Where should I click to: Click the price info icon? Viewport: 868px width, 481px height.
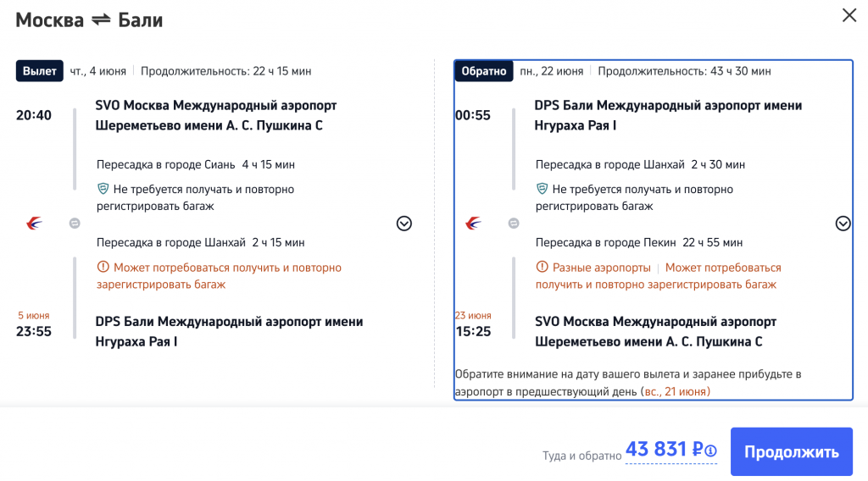pos(711,451)
